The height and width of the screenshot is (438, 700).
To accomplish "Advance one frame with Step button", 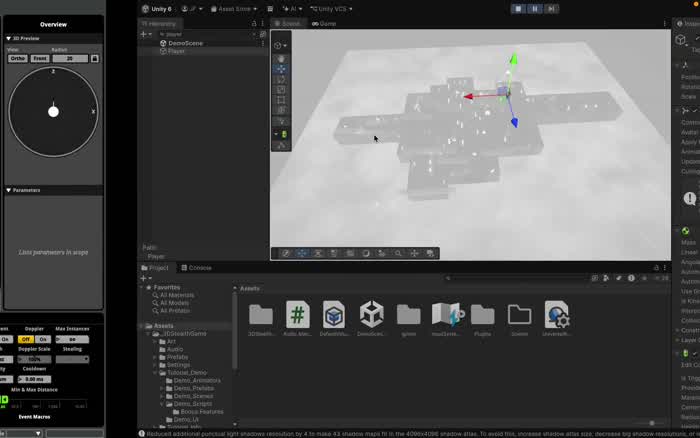I will coord(551,8).
